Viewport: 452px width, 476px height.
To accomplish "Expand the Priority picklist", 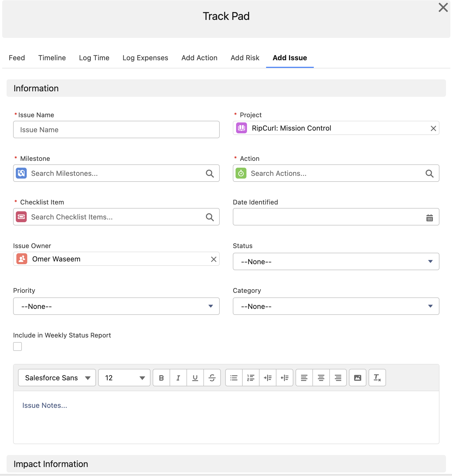I will (x=116, y=306).
